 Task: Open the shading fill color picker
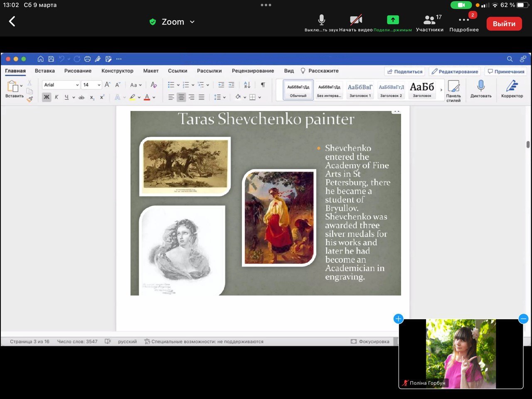238,97
